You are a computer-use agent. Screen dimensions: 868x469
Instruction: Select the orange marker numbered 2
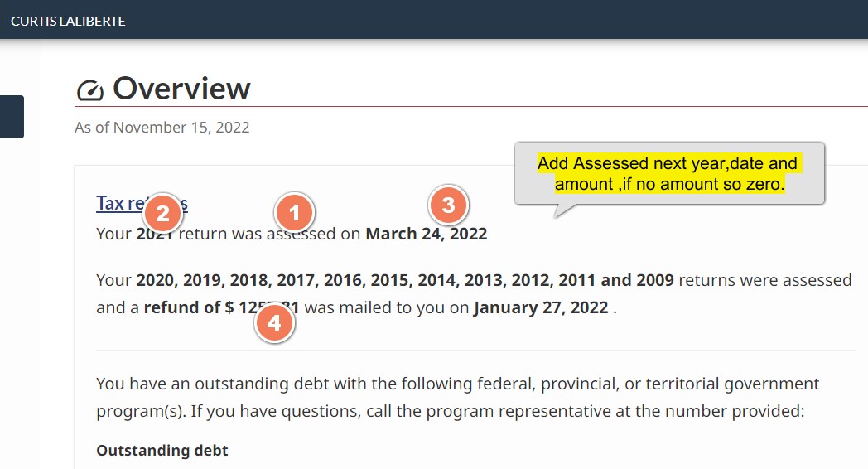[163, 214]
